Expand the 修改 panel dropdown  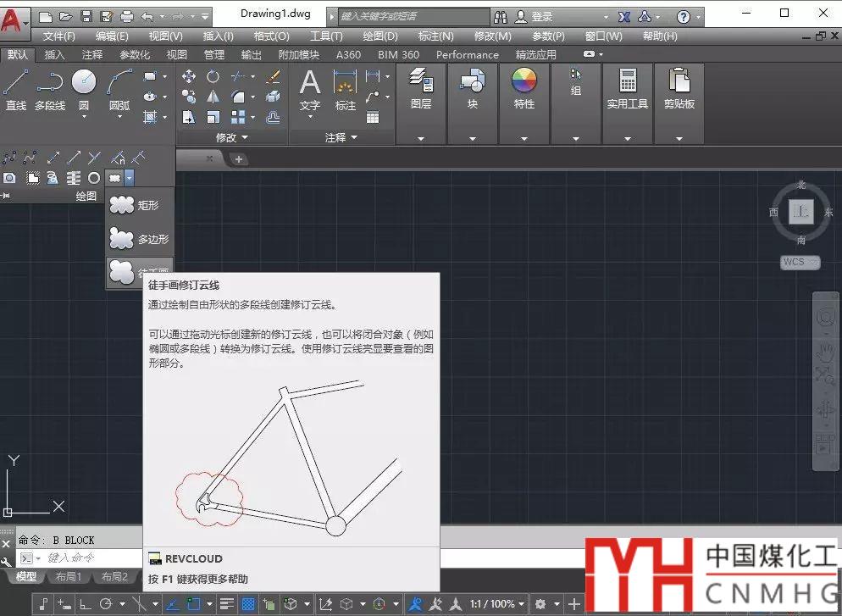[x=232, y=137]
